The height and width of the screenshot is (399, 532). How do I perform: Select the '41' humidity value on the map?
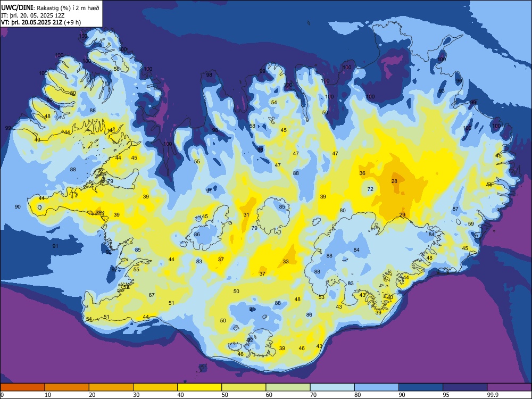(112, 130)
